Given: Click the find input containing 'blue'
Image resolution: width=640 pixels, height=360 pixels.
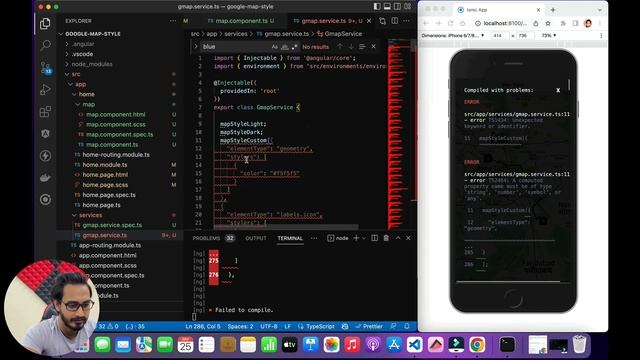Looking at the screenshot, I should [236, 47].
